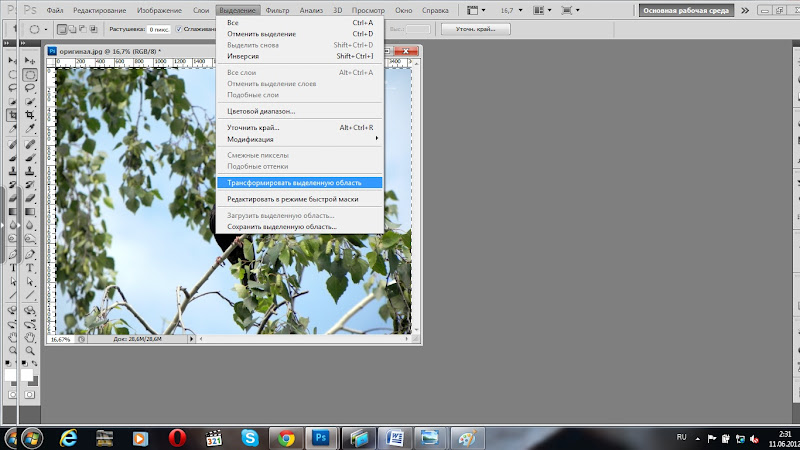Select the Dodge tool in the right tool column
Screen dimensions: 800x450
[30, 238]
